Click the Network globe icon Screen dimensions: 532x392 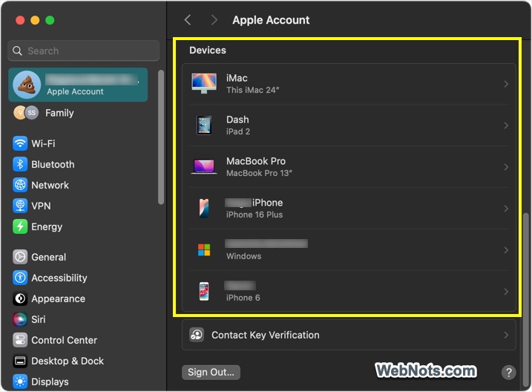click(x=20, y=185)
